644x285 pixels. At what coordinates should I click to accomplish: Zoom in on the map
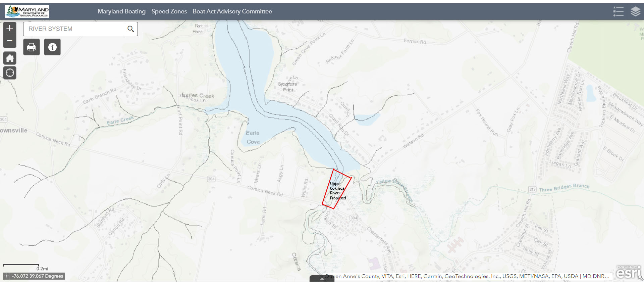click(10, 29)
